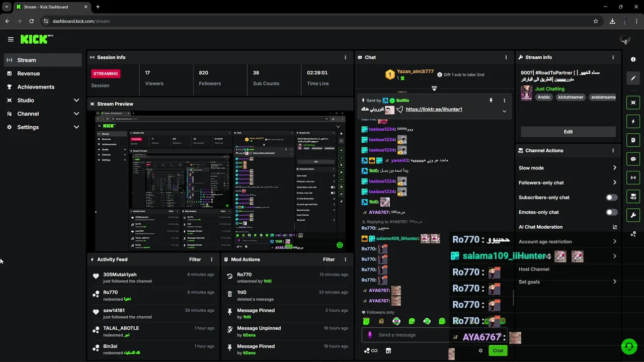
Task: Click the kickstreamer tag chip
Action: [570, 97]
